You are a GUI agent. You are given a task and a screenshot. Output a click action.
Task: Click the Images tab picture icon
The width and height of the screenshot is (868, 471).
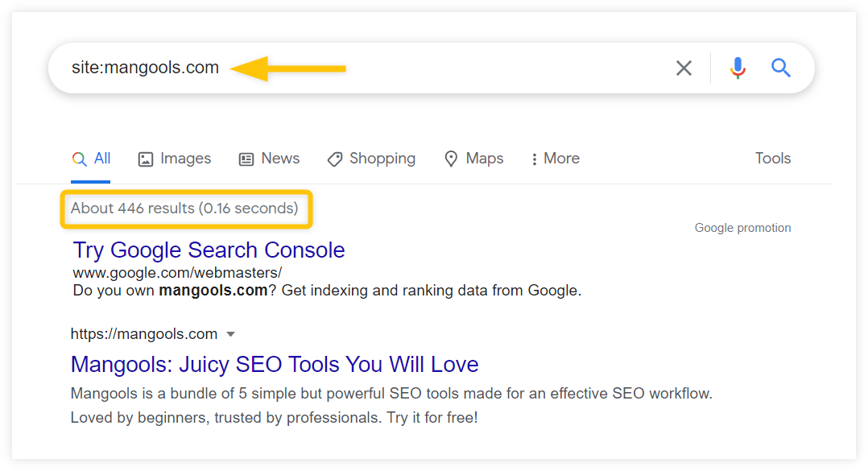click(x=146, y=159)
